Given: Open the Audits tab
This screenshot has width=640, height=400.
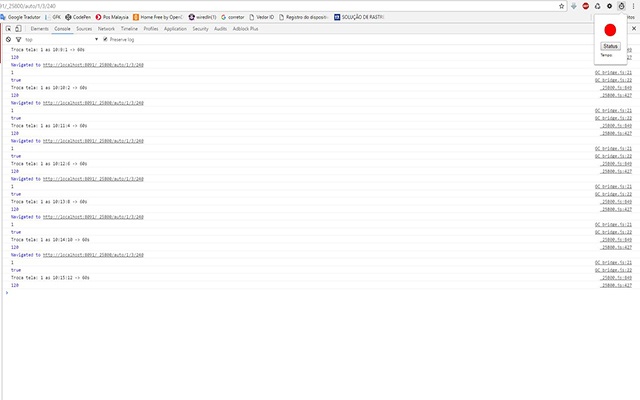Looking at the screenshot, I should 220,29.
